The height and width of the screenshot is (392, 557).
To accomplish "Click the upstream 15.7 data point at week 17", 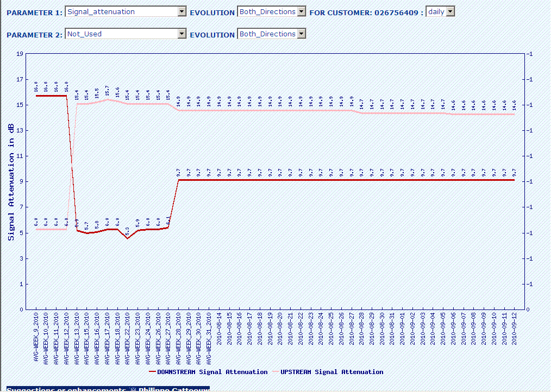I will coord(107,100).
